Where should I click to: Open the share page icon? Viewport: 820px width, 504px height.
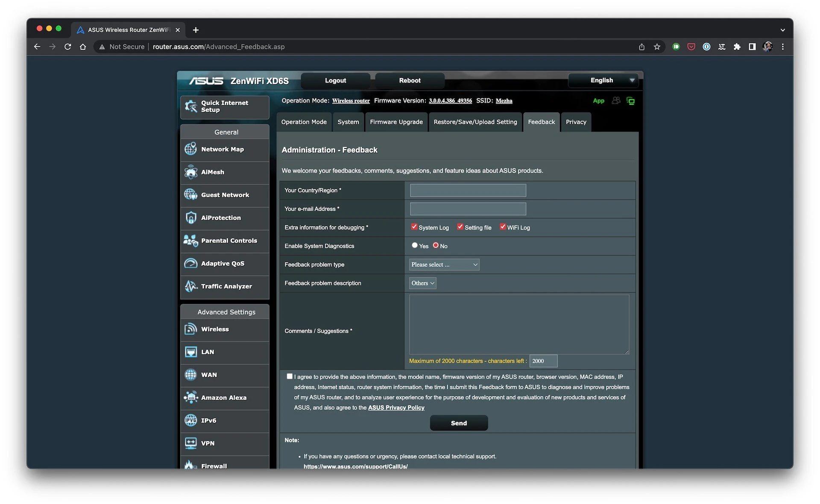(x=641, y=47)
